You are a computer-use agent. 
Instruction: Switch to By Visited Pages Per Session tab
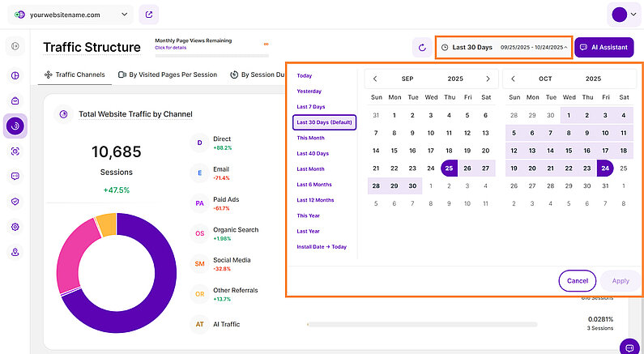167,75
